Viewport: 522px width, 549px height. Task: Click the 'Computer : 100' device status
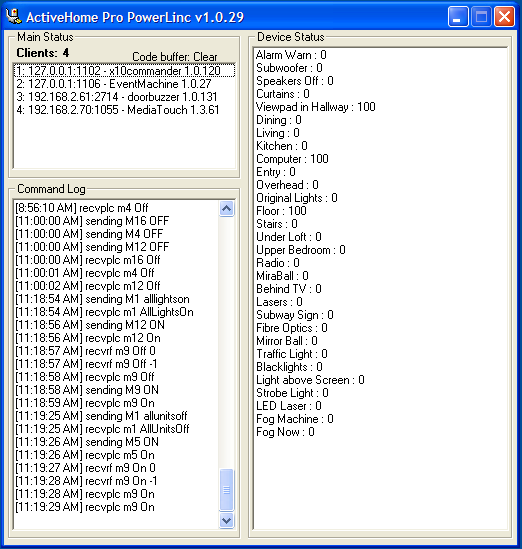point(292,159)
